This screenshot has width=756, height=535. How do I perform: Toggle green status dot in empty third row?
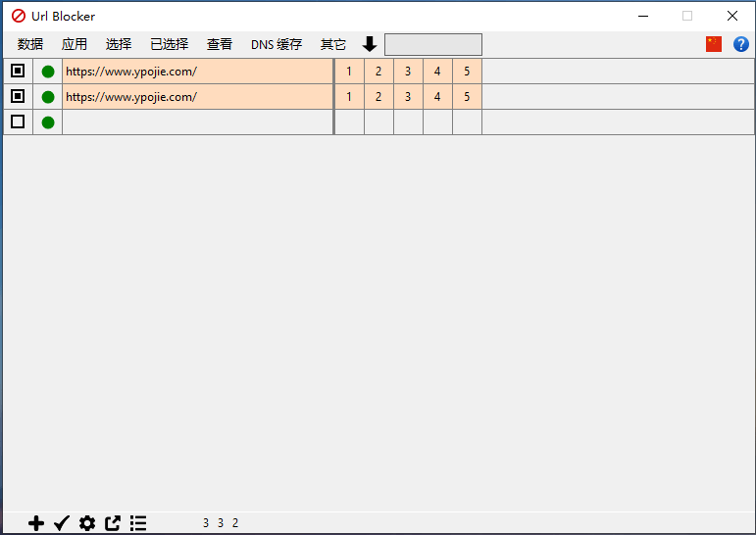point(48,122)
